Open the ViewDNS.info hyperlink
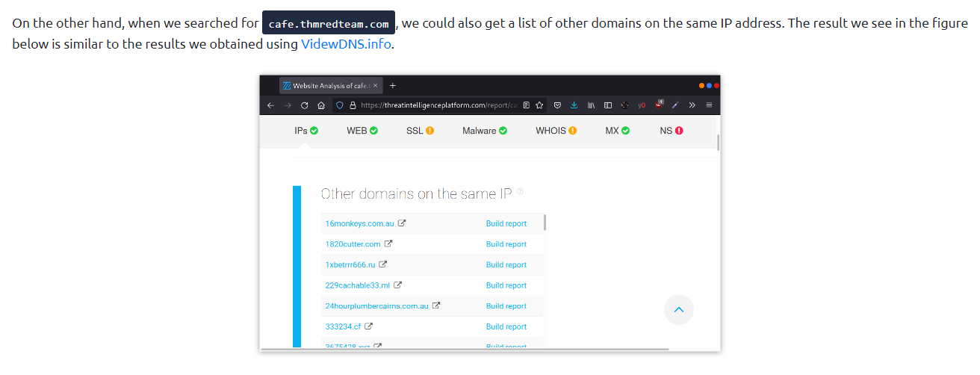 [346, 43]
